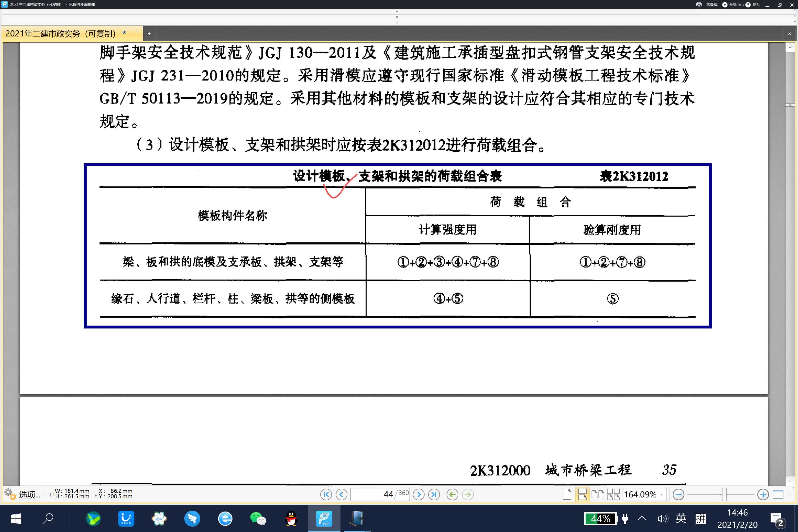Click the green back-view arrow
This screenshot has height=532, width=798.
[452, 494]
